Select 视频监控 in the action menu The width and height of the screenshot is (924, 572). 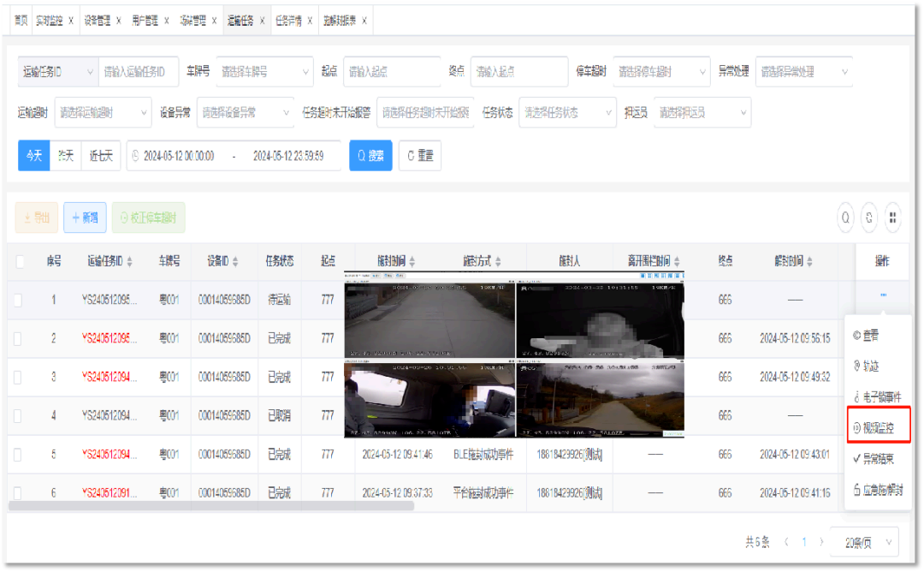878,428
